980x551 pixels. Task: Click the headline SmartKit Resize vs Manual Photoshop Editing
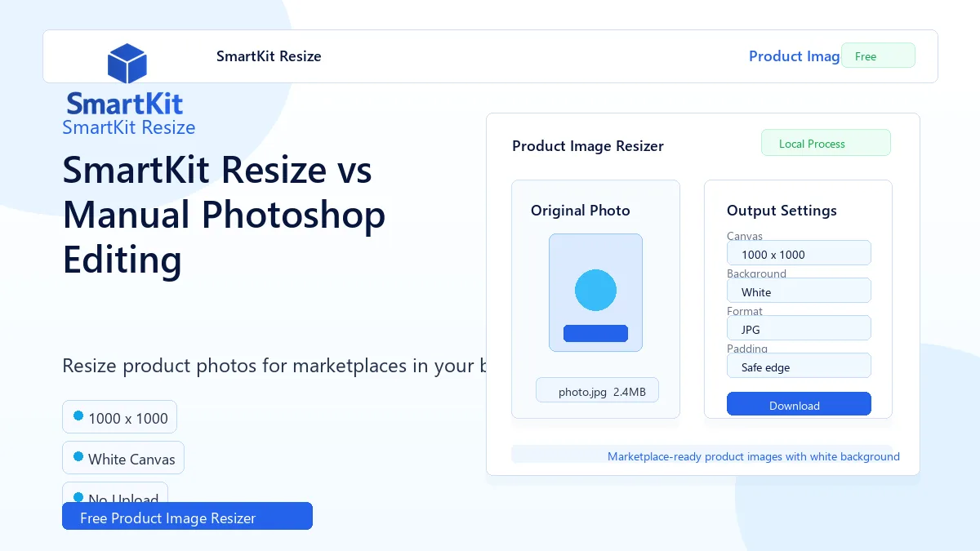[x=225, y=215]
